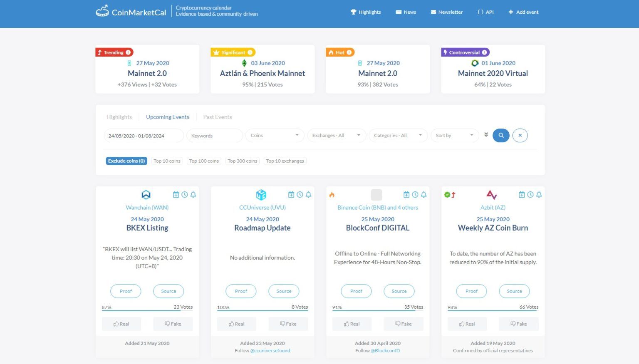Toggle Top 10 exchanges filter

[285, 161]
